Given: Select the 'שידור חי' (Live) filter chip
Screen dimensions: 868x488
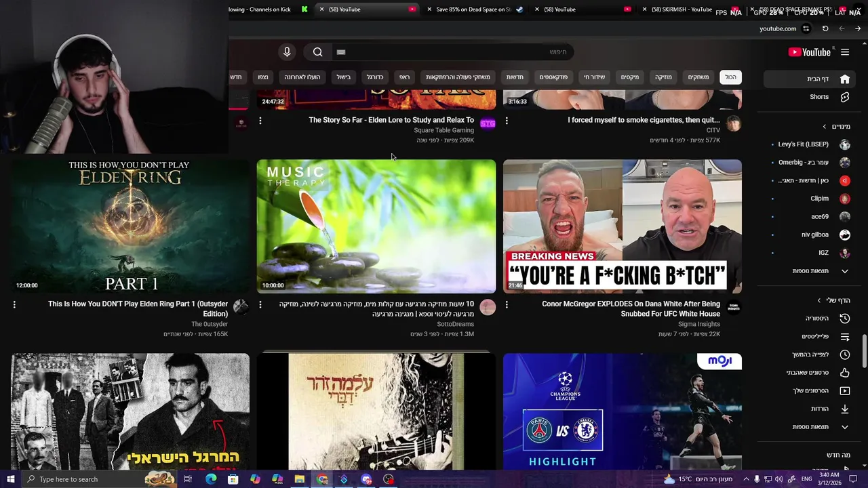Looking at the screenshot, I should [594, 77].
